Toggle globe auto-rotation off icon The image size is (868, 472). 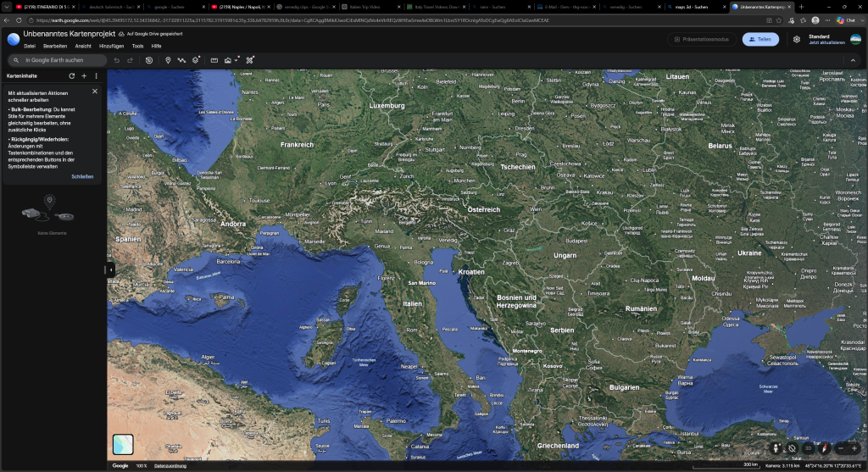point(793,448)
